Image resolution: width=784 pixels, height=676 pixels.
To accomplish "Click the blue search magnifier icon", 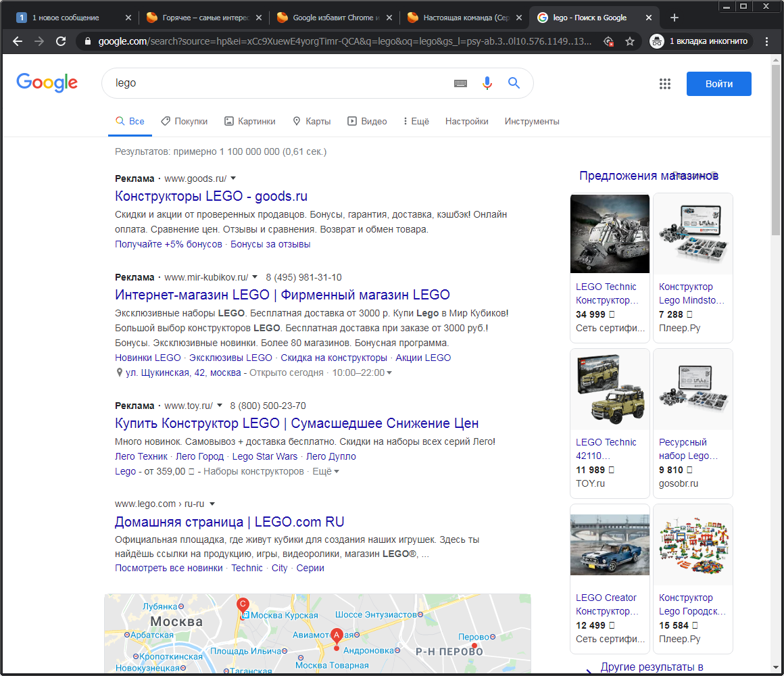I will pos(514,83).
